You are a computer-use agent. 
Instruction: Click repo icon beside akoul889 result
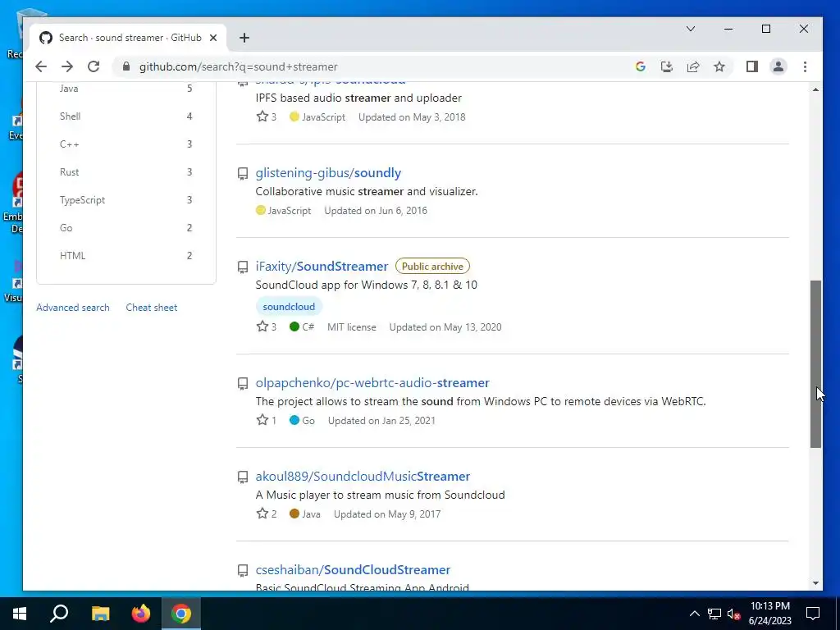(243, 477)
